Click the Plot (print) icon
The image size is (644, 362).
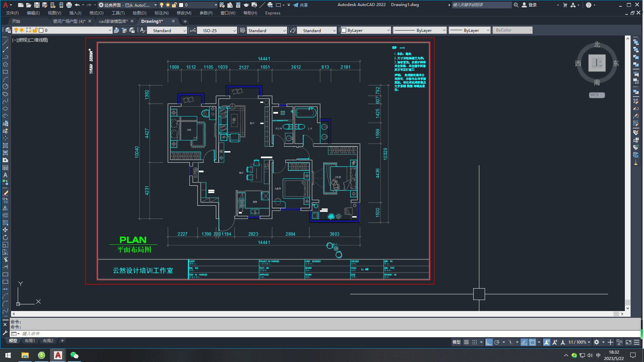[x=69, y=5]
